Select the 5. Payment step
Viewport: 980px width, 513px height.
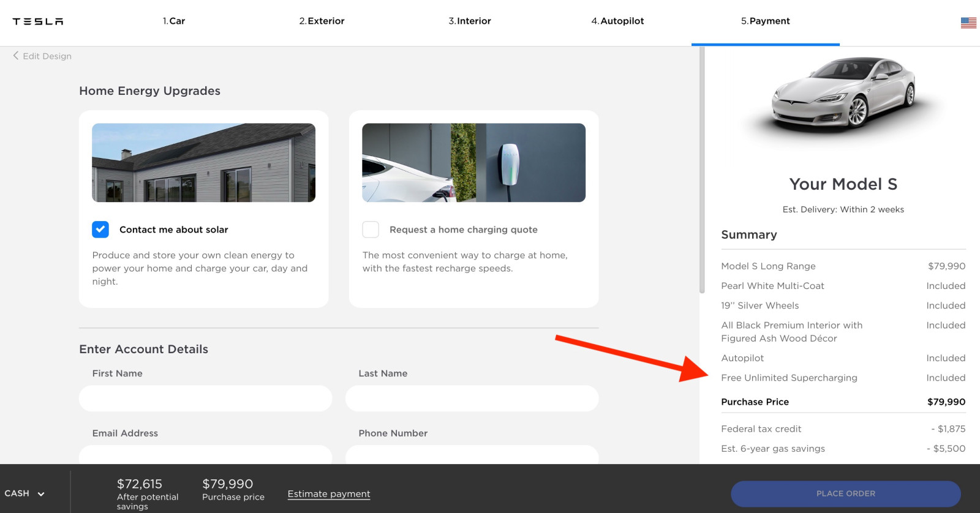pos(765,21)
